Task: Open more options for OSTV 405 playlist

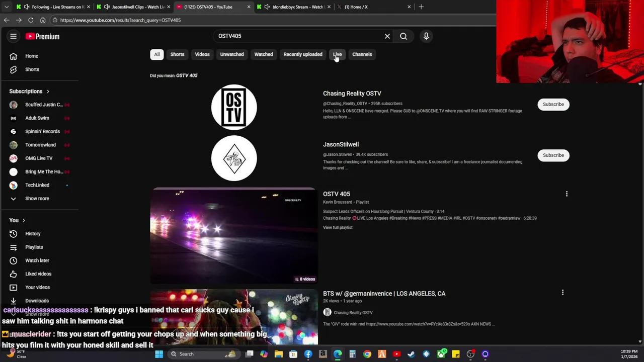Action: [567, 194]
